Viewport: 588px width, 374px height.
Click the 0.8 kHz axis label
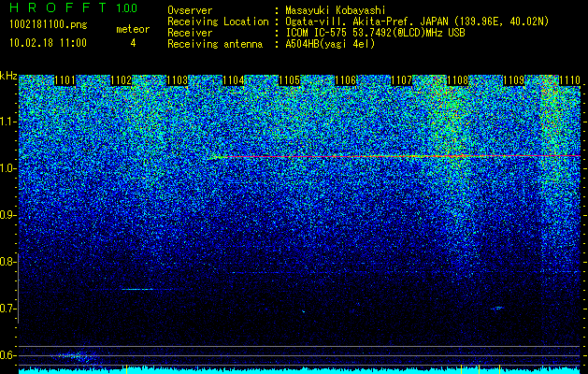[x=6, y=262]
